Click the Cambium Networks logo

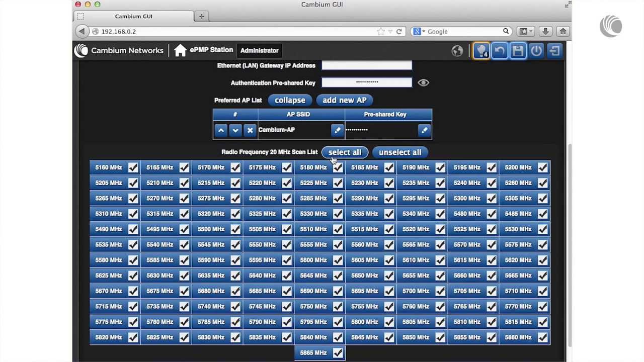point(119,50)
